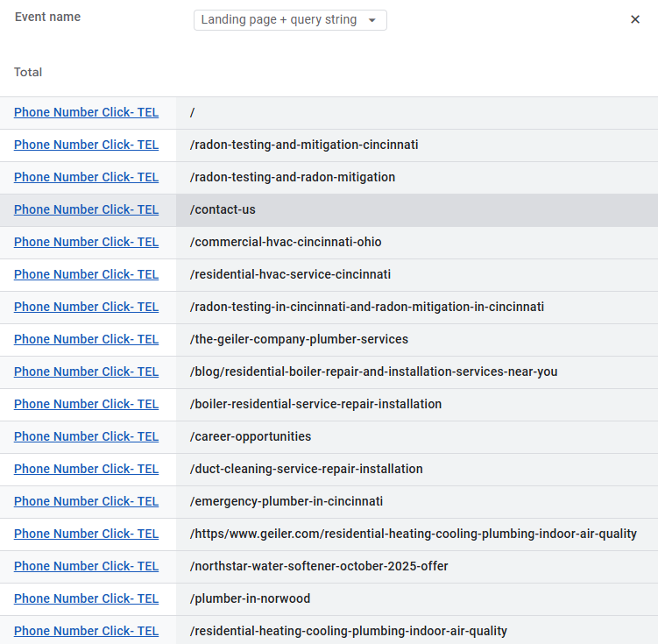
Task: Open Phone Number Click- TEL link for /boiler-residential-service-repair-installation
Action: [x=86, y=404]
